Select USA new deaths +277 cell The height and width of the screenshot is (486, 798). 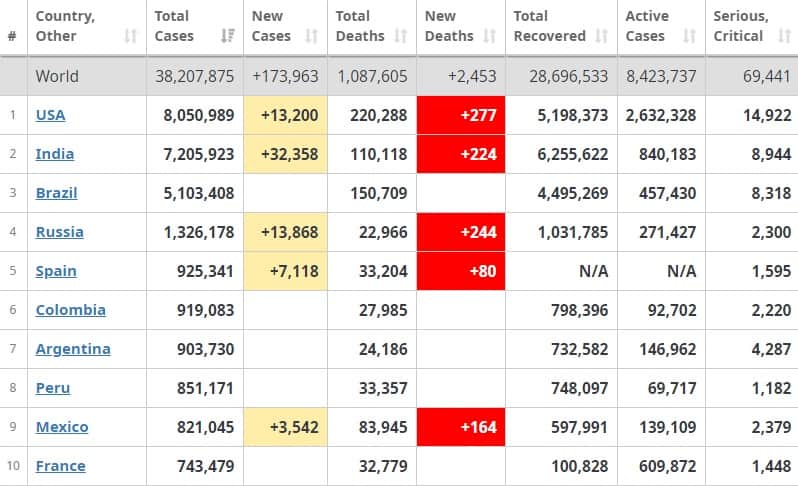[461, 115]
